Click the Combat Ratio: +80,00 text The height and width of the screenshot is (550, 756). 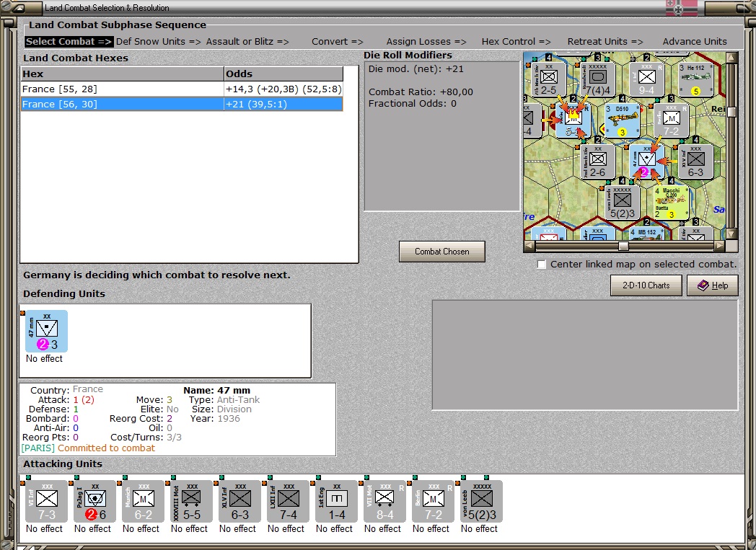421,92
